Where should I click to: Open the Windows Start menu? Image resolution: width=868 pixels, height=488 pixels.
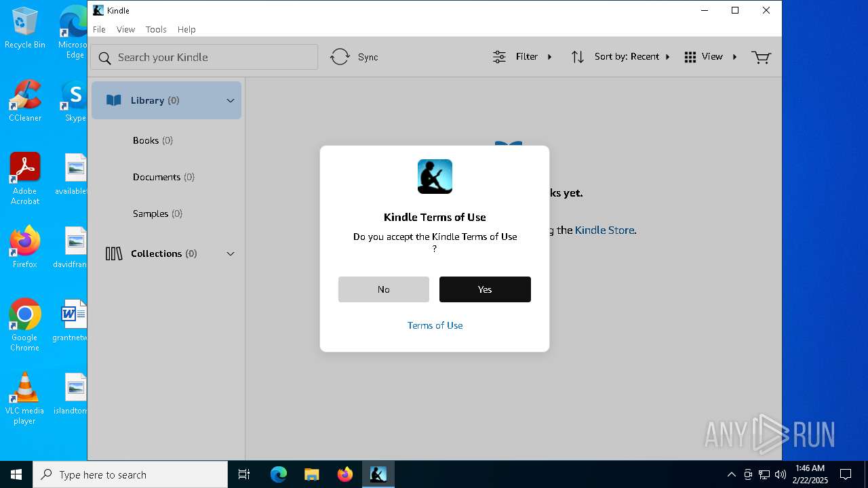[x=16, y=474]
